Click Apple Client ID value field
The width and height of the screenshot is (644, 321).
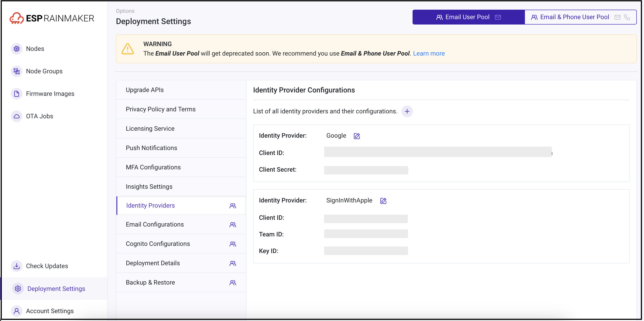pos(366,219)
